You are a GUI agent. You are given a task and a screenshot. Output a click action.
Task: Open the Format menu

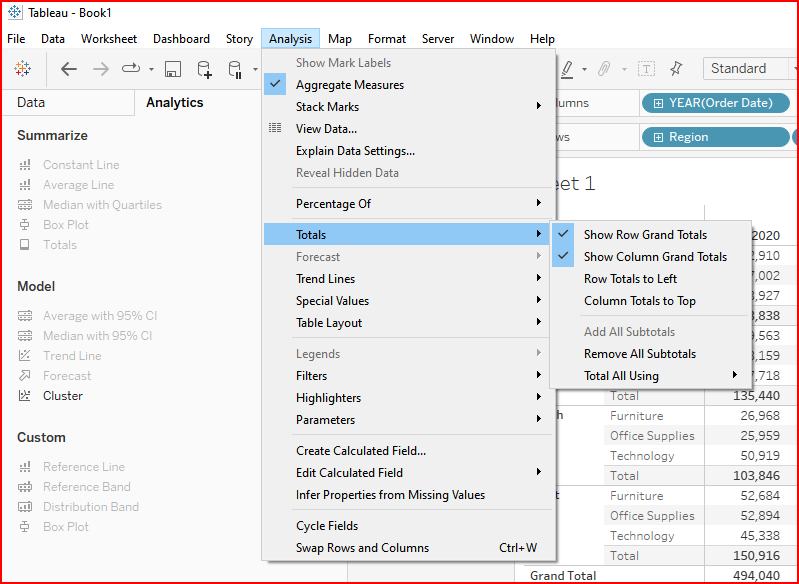tap(387, 39)
